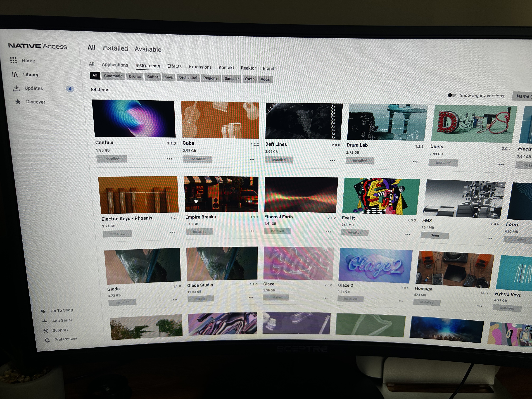The width and height of the screenshot is (532, 399).
Task: Click the Add Serial link
Action: pos(62,320)
